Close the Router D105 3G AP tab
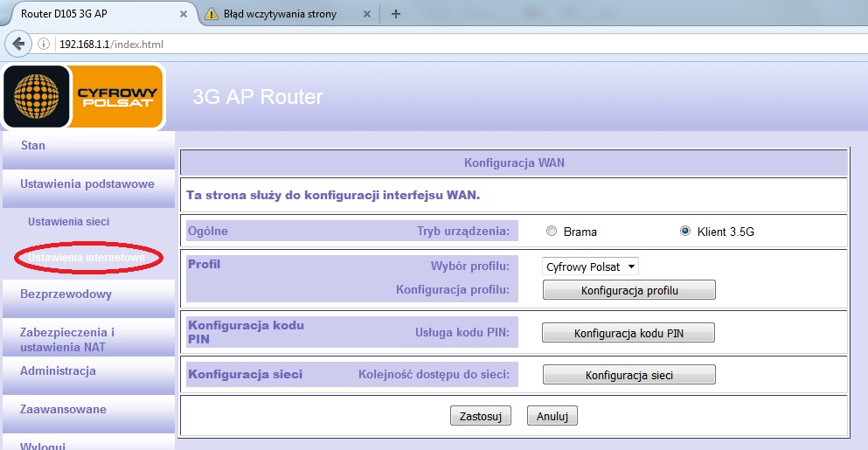The width and height of the screenshot is (868, 450). point(183,14)
